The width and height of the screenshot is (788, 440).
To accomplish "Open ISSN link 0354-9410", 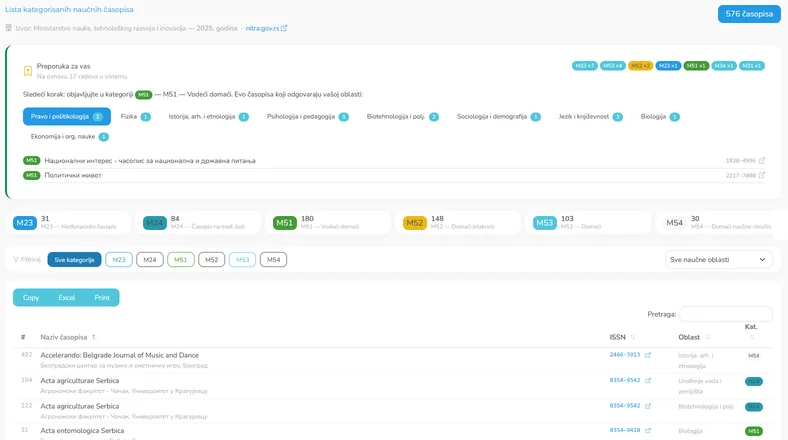I will click(625, 430).
